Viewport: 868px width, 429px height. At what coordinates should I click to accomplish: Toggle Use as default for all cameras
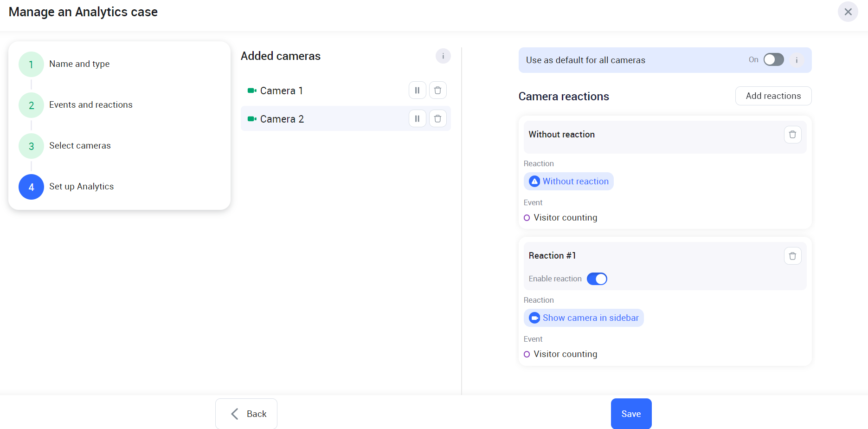coord(773,60)
